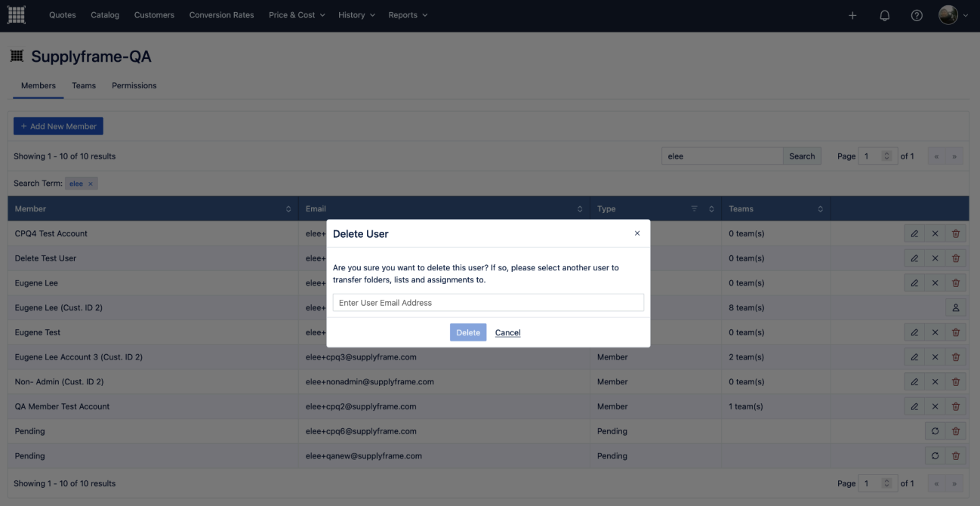The width and height of the screenshot is (980, 506).
Task: Open Conversion Rates in the navigation
Action: [221, 15]
